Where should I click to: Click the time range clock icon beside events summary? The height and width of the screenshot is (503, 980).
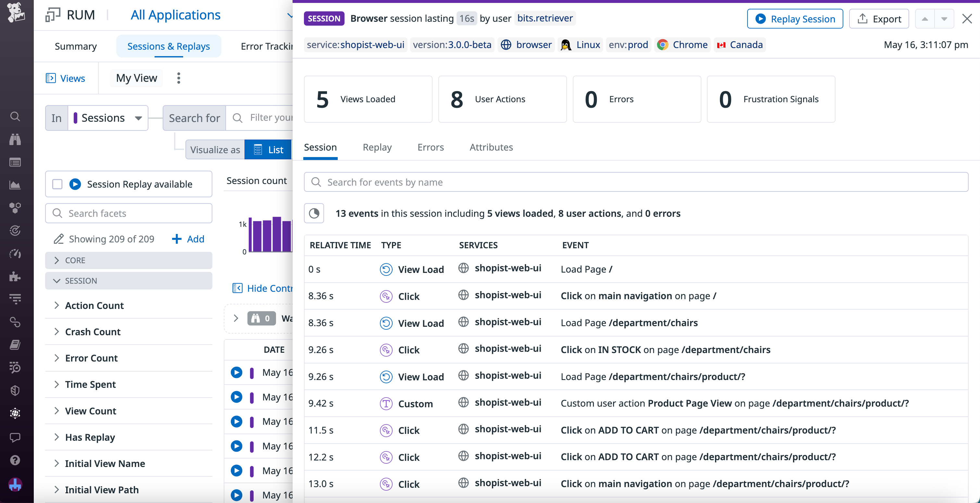point(314,213)
